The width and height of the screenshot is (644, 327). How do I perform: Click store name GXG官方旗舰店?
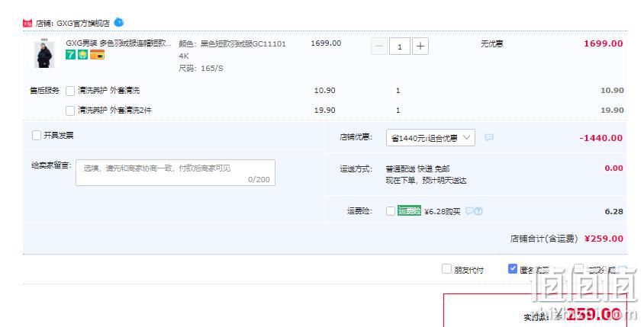[x=83, y=24]
